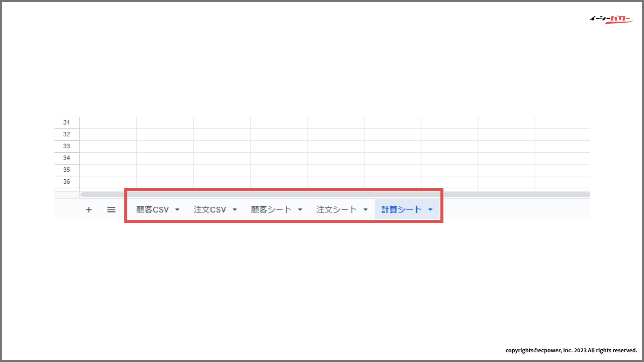Click the add new sheet plus icon
This screenshot has height=362, width=644.
89,210
